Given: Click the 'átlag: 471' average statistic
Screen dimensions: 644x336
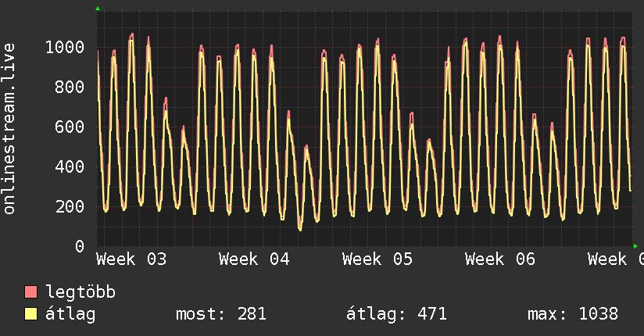Looking at the screenshot, I should pos(396,315).
